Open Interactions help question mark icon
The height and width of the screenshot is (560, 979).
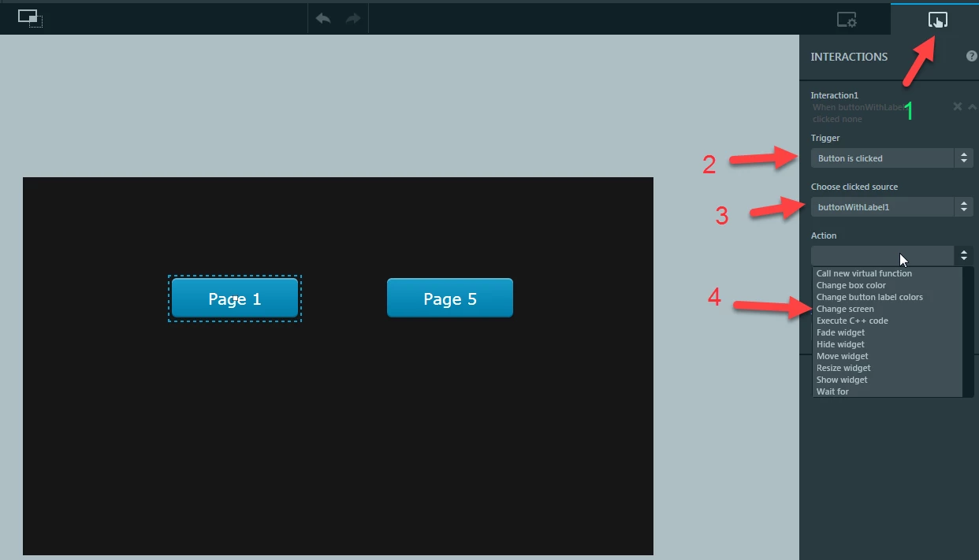tap(971, 56)
